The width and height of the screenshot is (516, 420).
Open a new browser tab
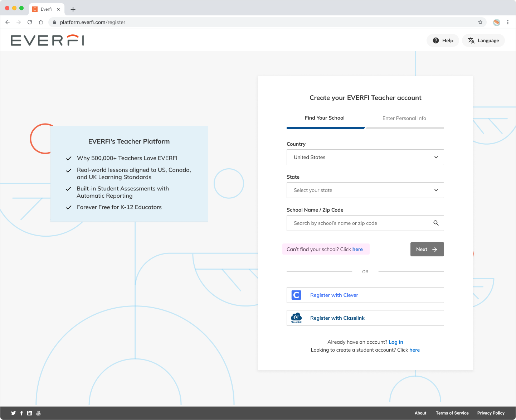point(73,9)
